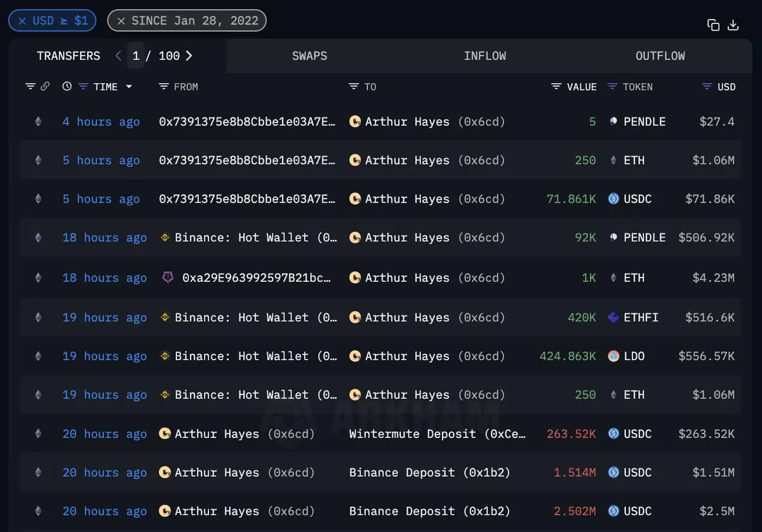Click sender address in the 5 PENDLE row
762x532 pixels.
tap(248, 122)
